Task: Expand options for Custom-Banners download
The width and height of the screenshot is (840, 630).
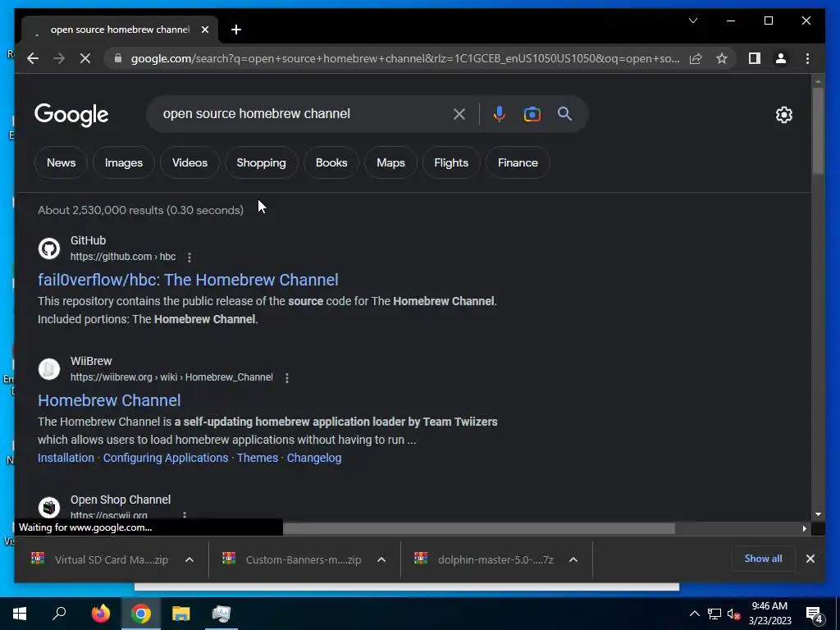Action: (x=381, y=559)
